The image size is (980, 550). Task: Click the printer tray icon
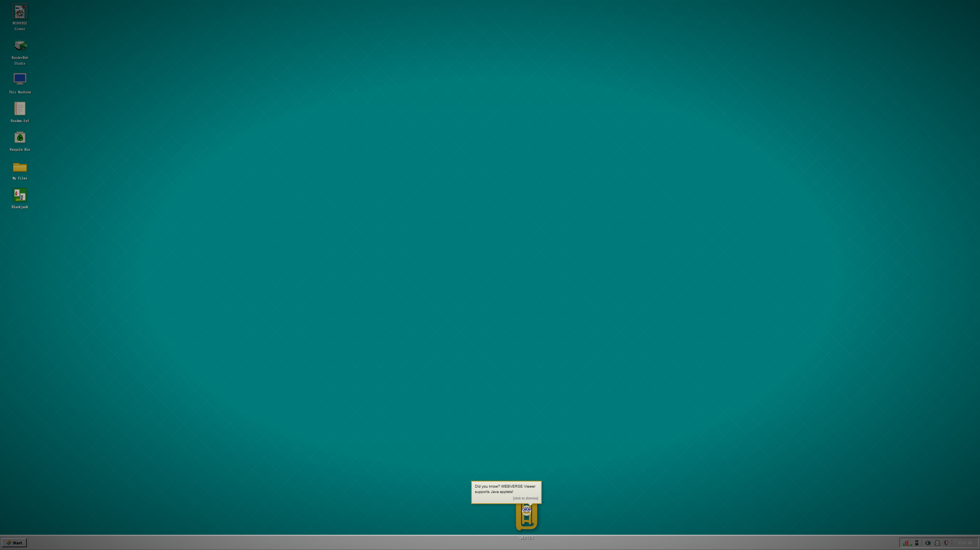point(937,543)
